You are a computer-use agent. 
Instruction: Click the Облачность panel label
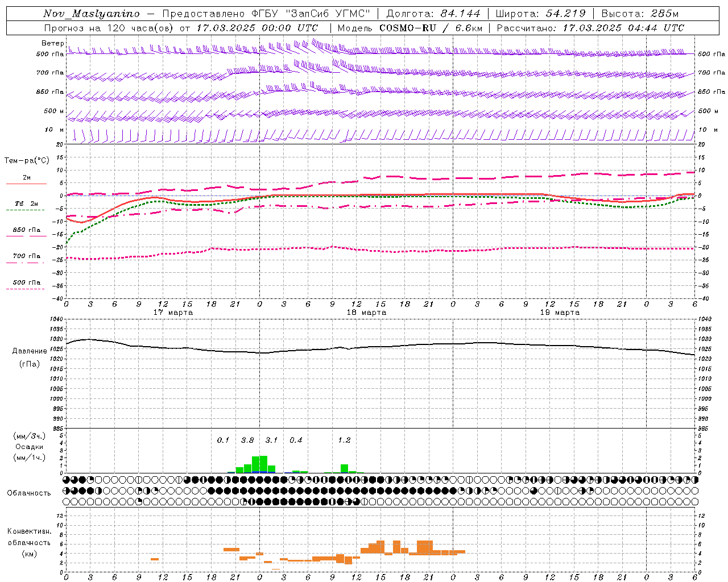[x=29, y=493]
